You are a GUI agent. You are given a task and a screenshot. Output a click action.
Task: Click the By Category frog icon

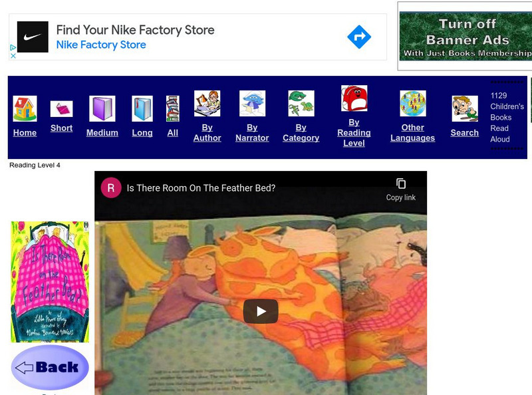(301, 104)
